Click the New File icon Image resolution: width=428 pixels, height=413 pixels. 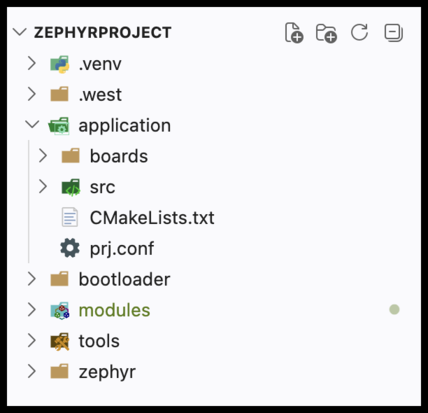click(x=294, y=33)
